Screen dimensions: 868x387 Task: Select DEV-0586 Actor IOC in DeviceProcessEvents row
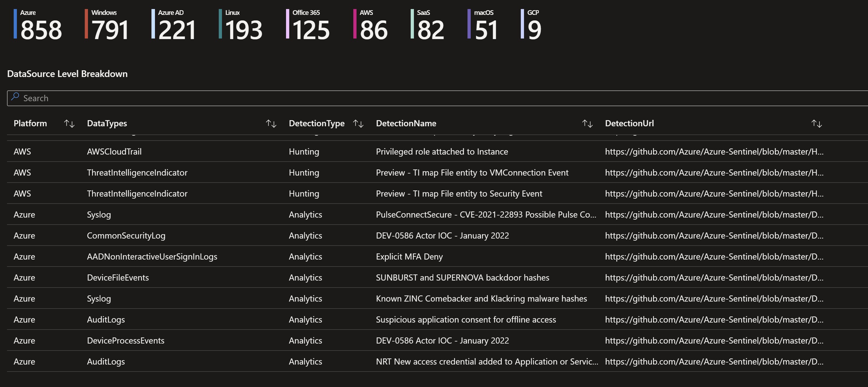442,341
